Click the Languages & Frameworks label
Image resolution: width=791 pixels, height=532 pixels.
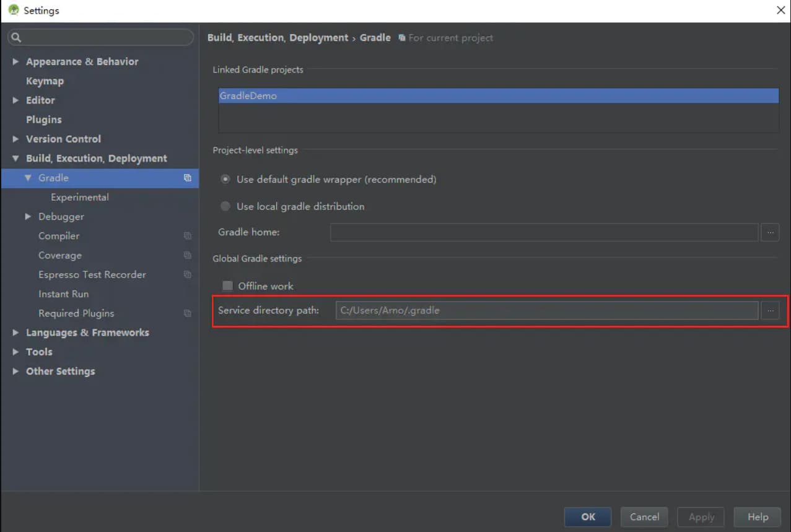click(87, 333)
